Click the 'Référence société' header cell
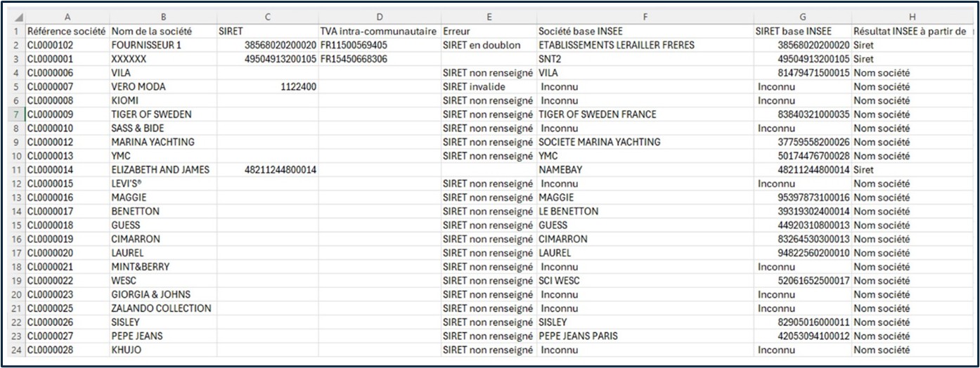The width and height of the screenshot is (980, 368). (x=67, y=32)
